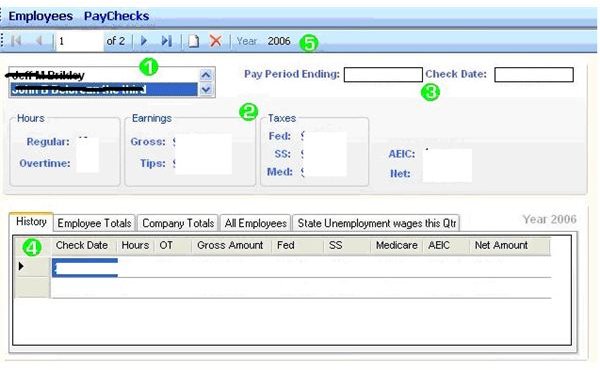Viewport: 600px width, 370px height.
Task: Switch to the Company Totals tab
Action: pyautogui.click(x=178, y=223)
